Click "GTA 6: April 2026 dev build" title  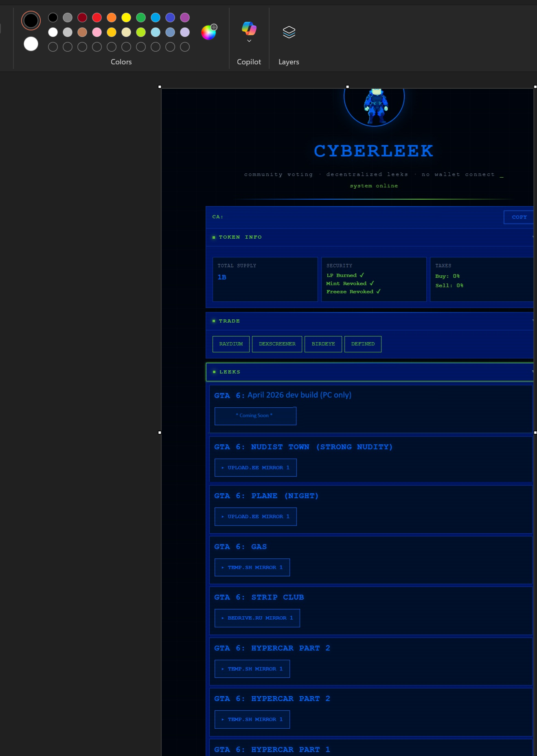tap(283, 395)
